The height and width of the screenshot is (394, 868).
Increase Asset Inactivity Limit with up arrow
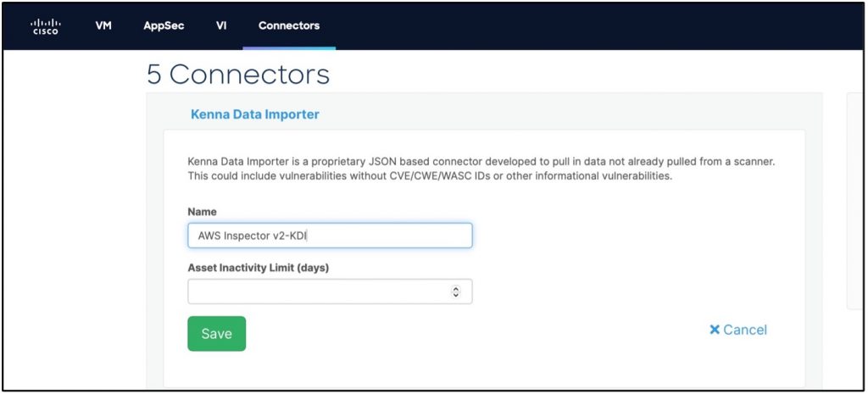coord(456,288)
